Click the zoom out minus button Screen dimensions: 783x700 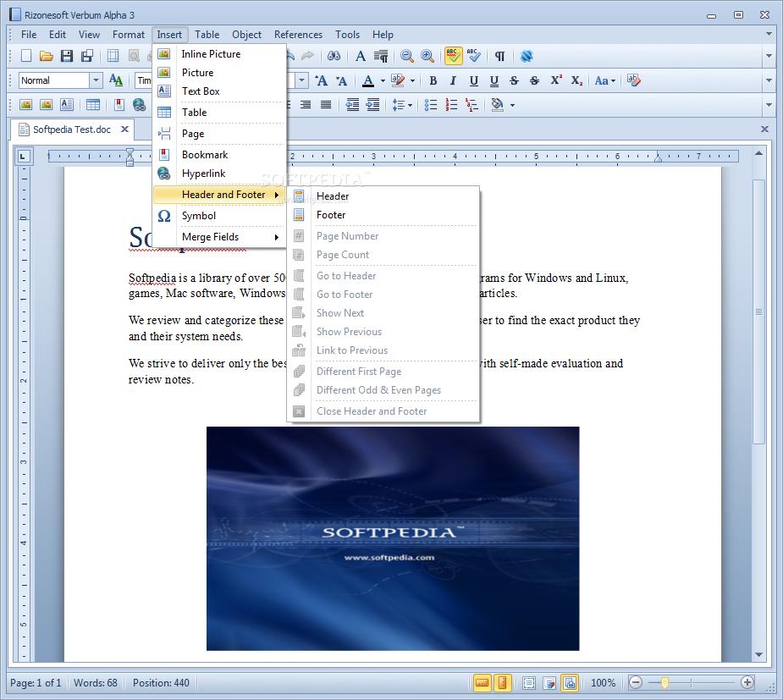(x=635, y=682)
